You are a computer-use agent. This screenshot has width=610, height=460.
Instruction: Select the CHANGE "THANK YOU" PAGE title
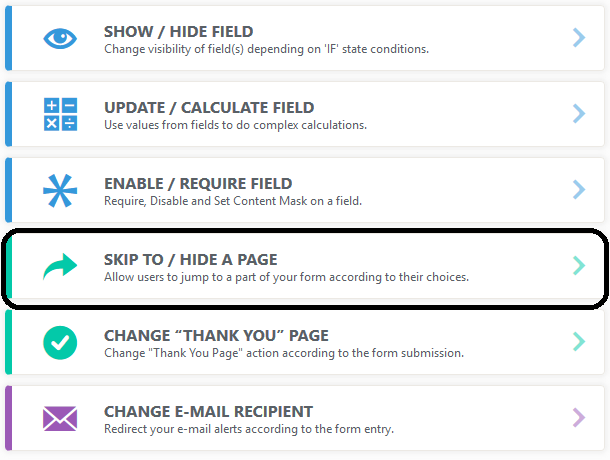[216, 336]
